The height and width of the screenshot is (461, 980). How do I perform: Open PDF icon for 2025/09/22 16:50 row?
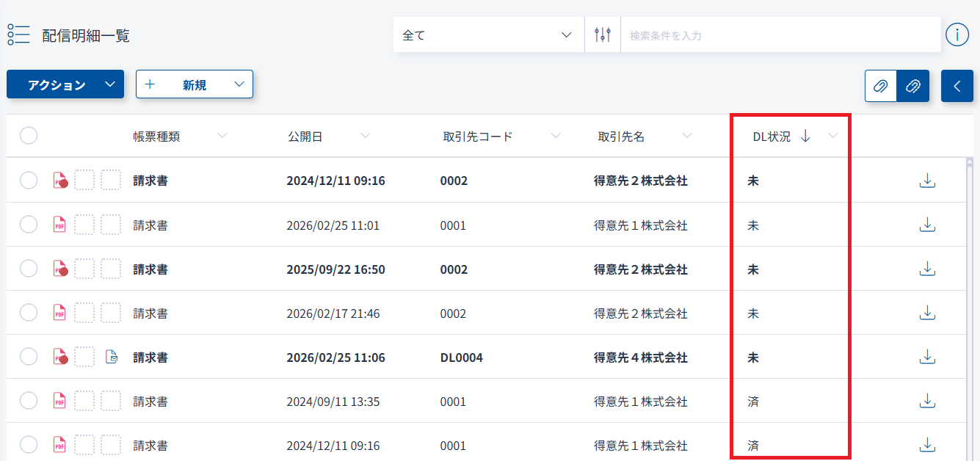pyautogui.click(x=60, y=269)
